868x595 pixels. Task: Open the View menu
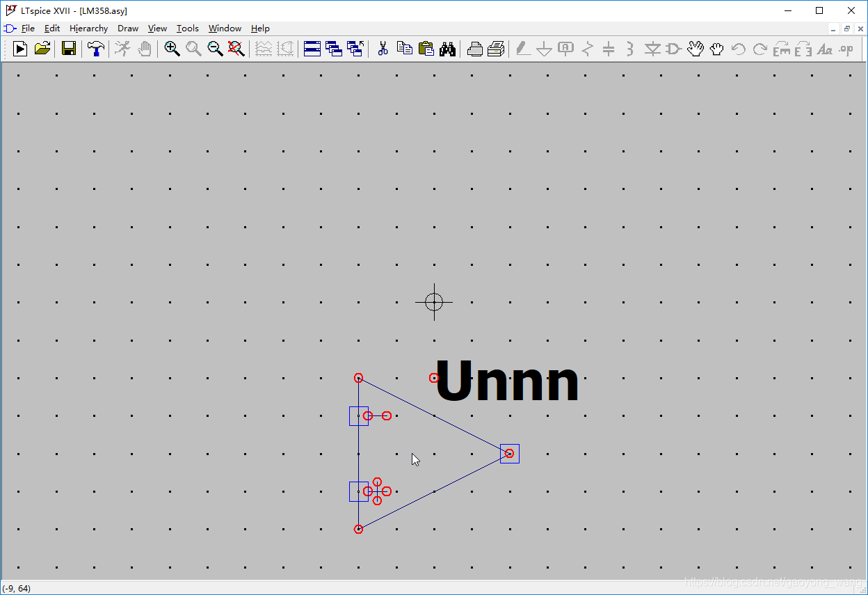click(157, 29)
